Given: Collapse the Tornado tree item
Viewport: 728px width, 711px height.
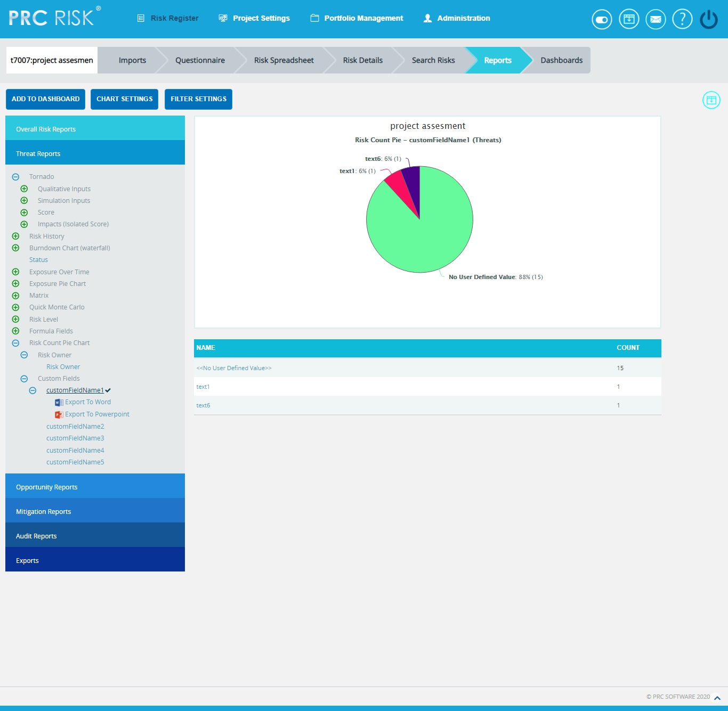Looking at the screenshot, I should [15, 176].
